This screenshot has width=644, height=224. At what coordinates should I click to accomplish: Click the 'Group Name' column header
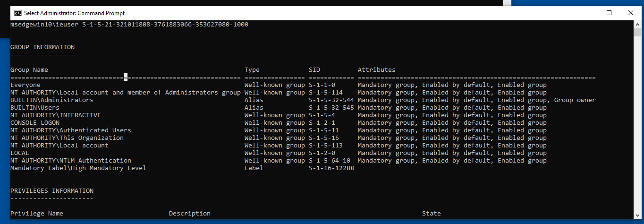29,70
